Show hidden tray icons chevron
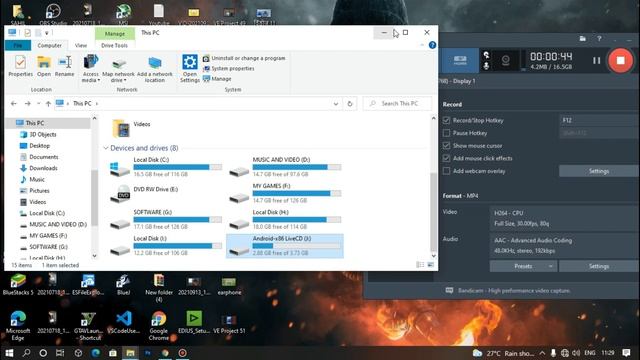Viewport: 640px width, 360px height. 542,353
